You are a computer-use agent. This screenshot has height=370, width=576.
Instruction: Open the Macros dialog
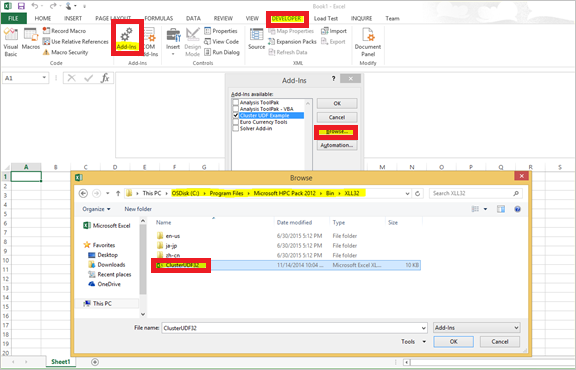tap(31, 39)
